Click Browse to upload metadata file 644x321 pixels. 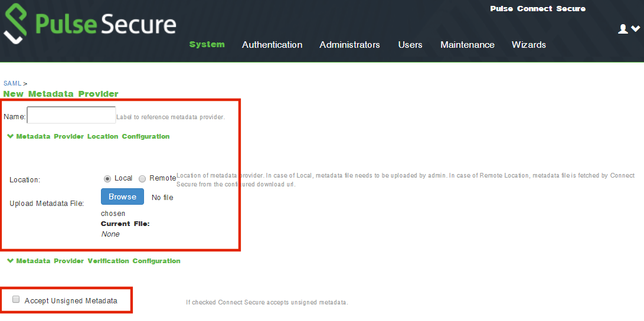click(x=122, y=196)
